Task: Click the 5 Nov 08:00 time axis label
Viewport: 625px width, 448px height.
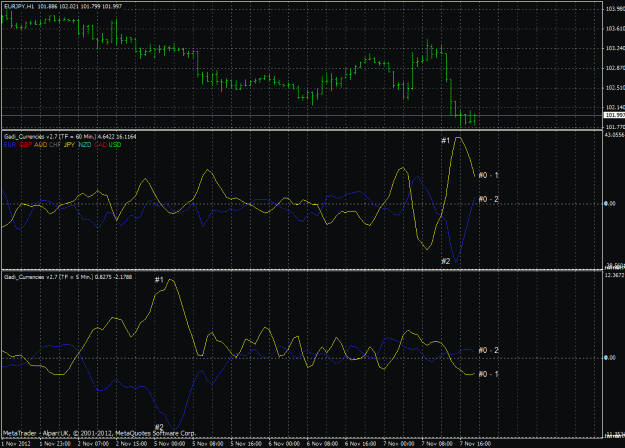Action: 208,444
